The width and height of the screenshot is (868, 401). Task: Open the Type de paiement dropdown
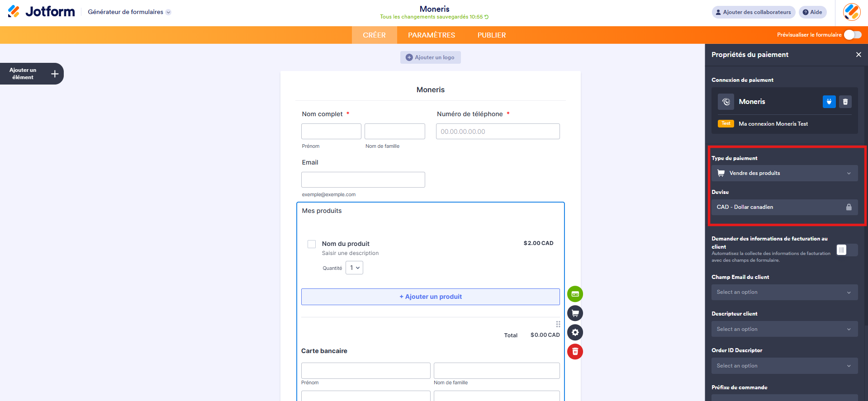[784, 173]
